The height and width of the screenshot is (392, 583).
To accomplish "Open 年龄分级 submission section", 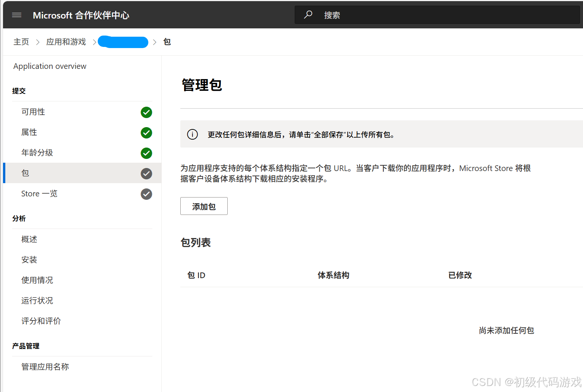I will (82, 153).
